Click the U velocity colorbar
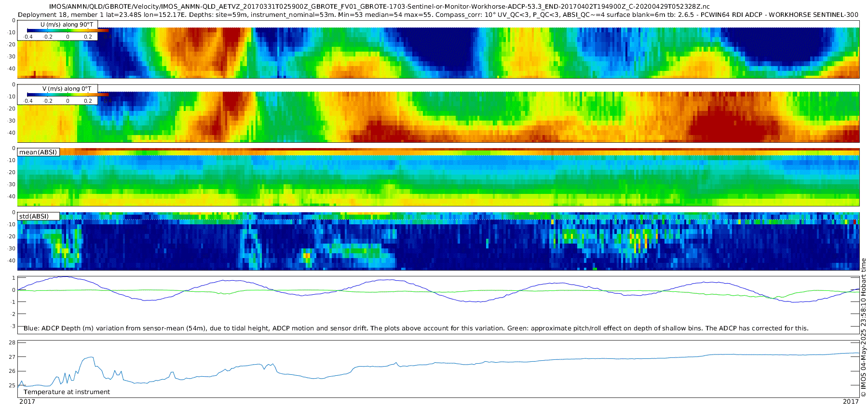The height and width of the screenshot is (410, 868). tap(68, 31)
